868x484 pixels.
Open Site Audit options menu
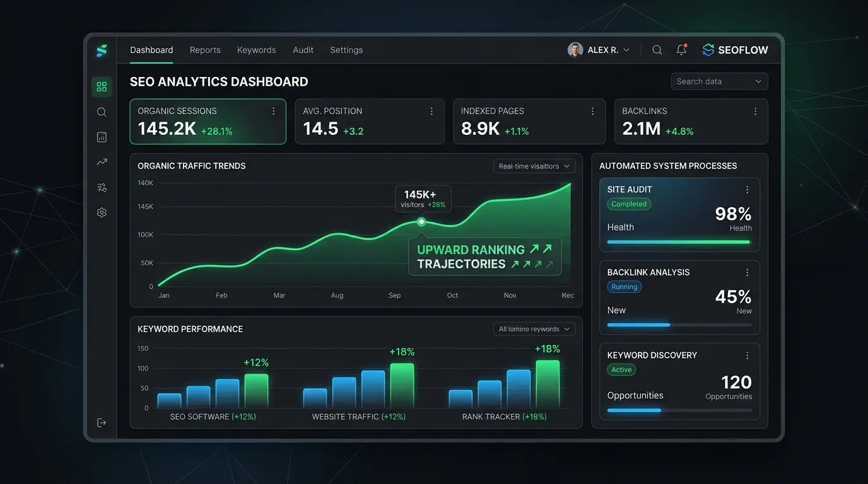click(748, 190)
